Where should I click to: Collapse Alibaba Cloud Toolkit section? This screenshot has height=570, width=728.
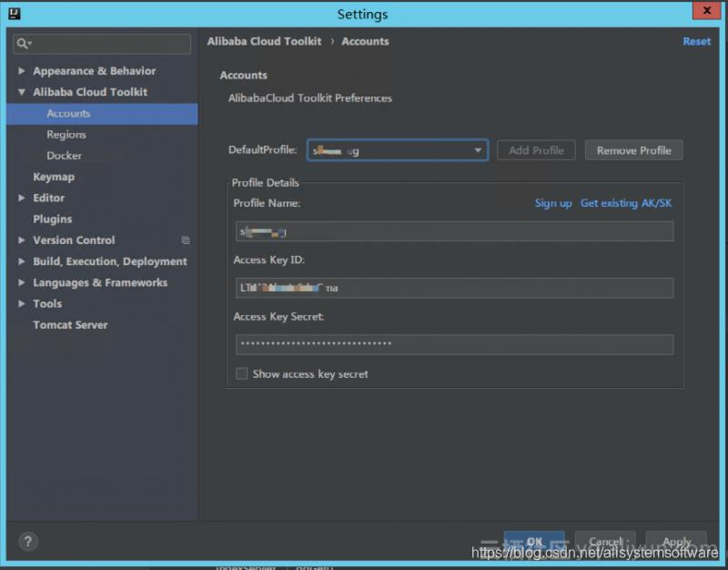tap(21, 92)
